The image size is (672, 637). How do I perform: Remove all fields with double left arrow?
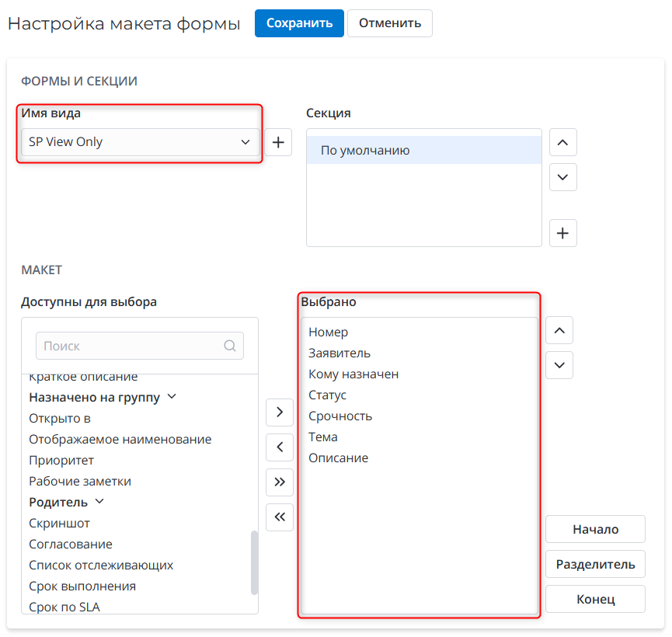pos(280,517)
